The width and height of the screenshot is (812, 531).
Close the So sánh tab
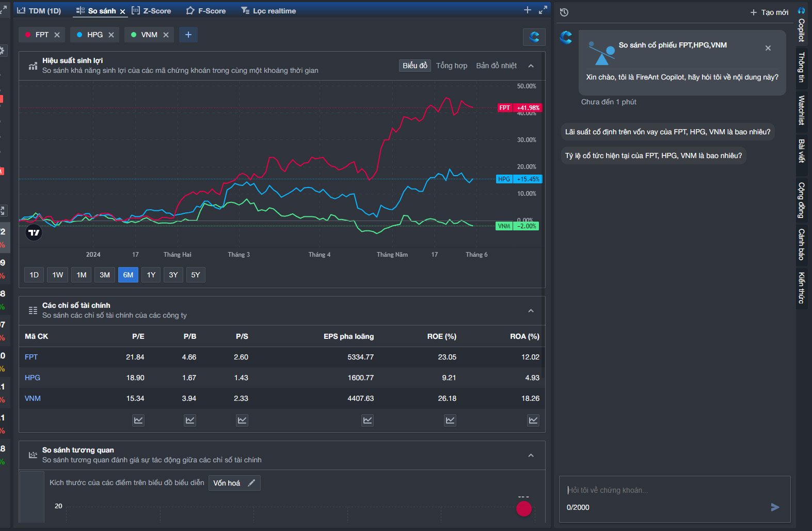(122, 11)
